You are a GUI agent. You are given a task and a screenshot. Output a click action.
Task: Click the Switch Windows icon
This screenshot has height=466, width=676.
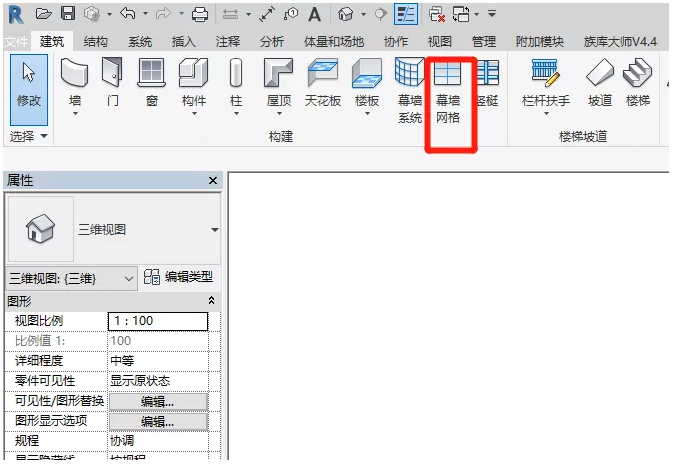[461, 14]
